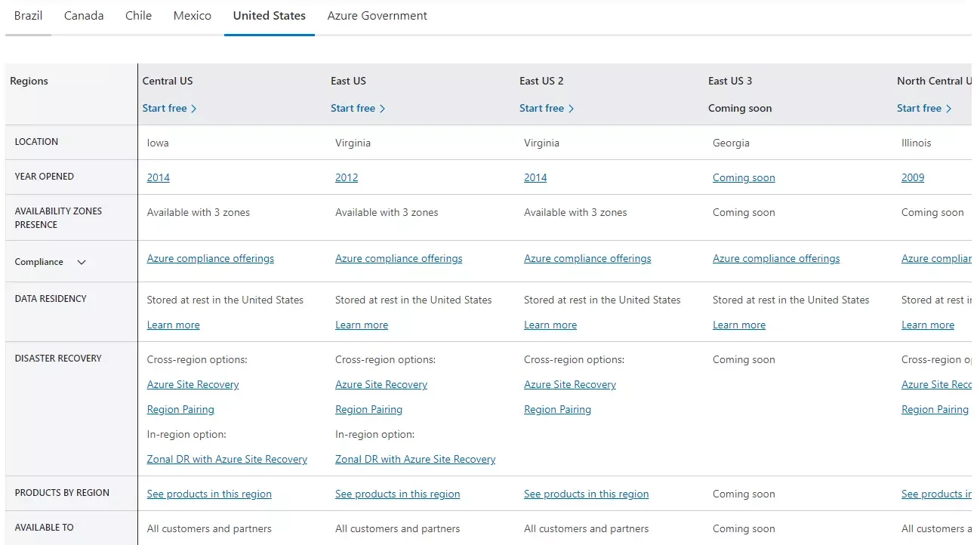Viewport: 980px width, 545px height.
Task: Click the Georgia location cell
Action: [732, 143]
